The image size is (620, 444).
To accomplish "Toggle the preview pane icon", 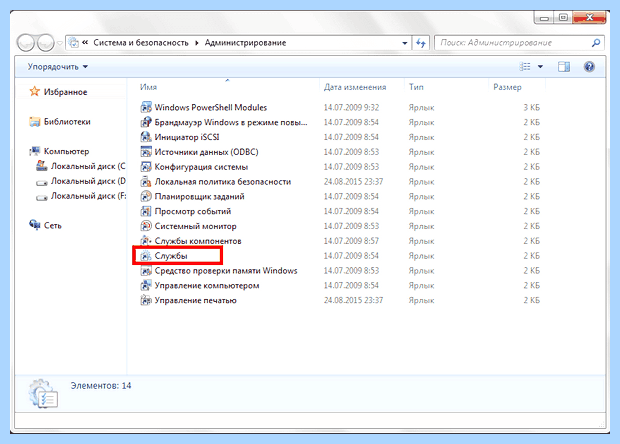I will pos(564,66).
